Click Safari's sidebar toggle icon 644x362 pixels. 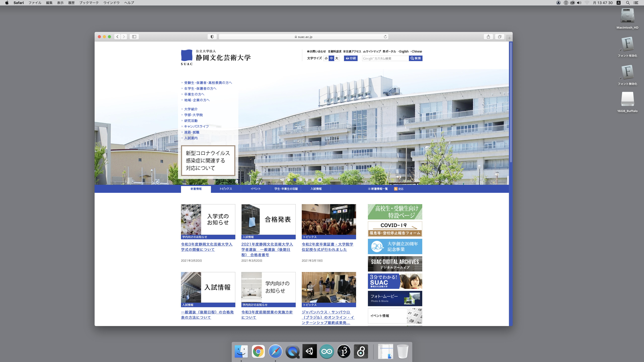tap(134, 37)
